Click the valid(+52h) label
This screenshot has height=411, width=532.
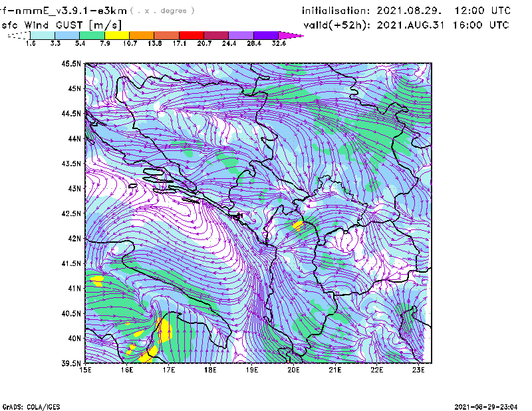point(337,25)
